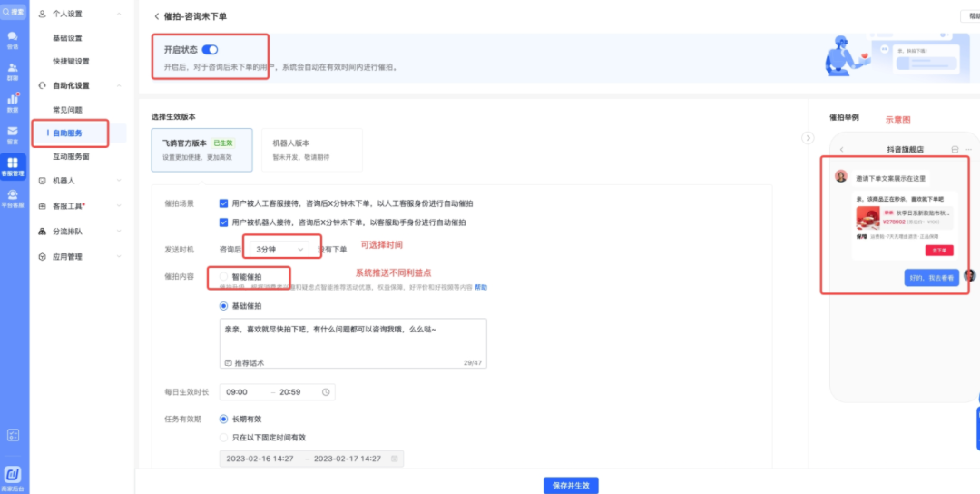The height and width of the screenshot is (494, 980).
Task: Uncheck 用户被机器人接待 scenario checkbox
Action: (x=224, y=222)
